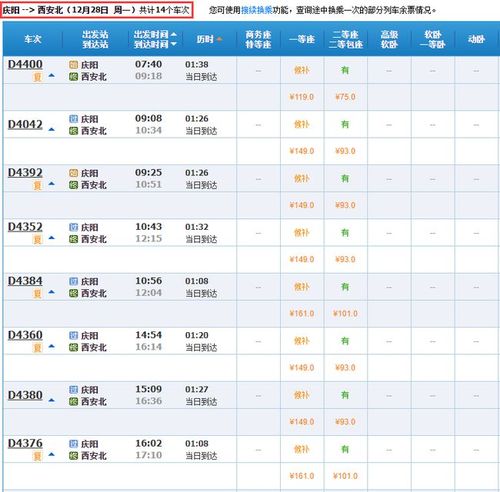Click the 复 badge under train D4384
Viewport: 500px width, 492px height.
pyautogui.click(x=37, y=294)
